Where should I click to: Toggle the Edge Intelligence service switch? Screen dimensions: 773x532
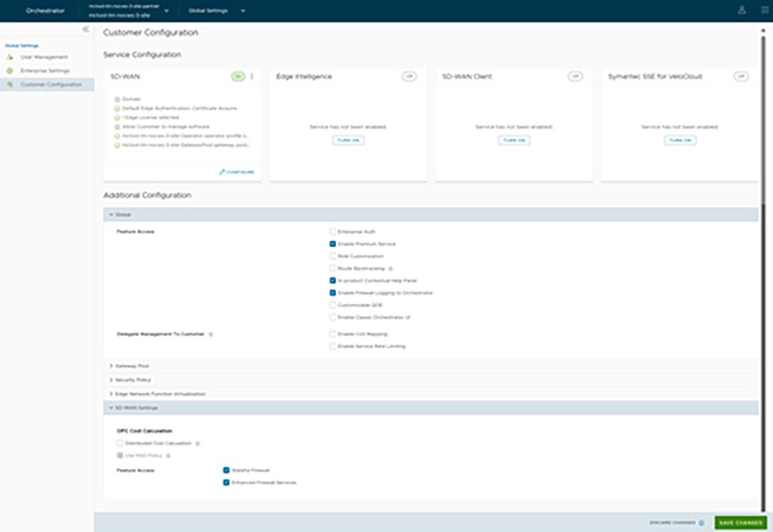click(x=409, y=77)
